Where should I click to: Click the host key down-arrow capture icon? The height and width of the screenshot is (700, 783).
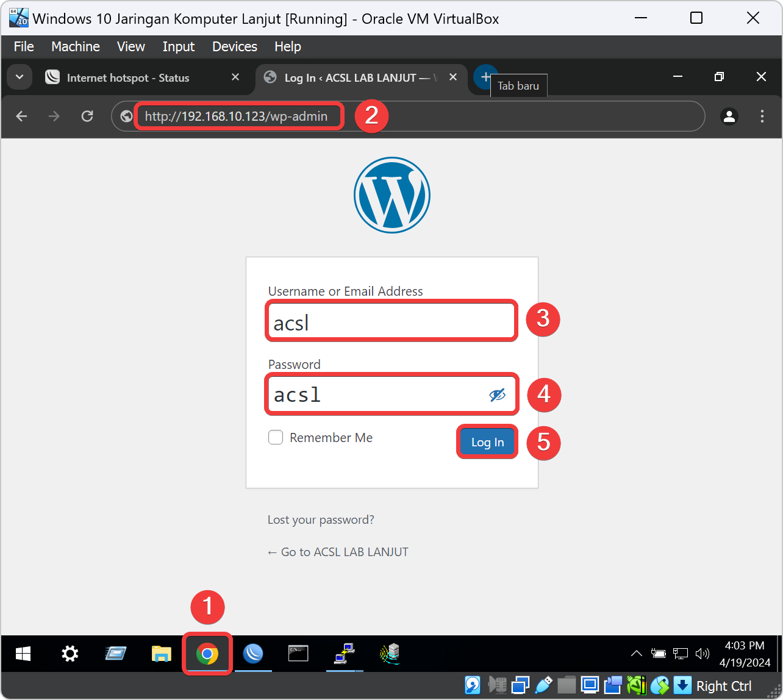pyautogui.click(x=682, y=685)
